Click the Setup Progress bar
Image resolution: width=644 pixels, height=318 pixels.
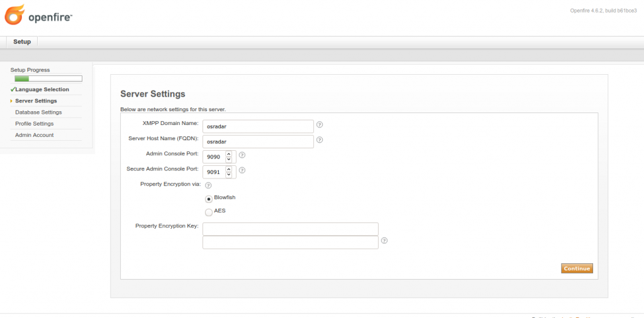pyautogui.click(x=48, y=79)
